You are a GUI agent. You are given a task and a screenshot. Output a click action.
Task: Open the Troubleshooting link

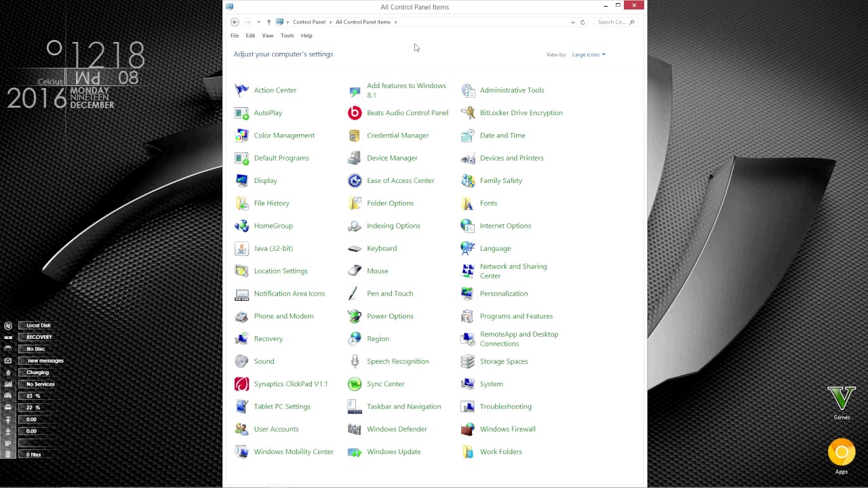(x=505, y=407)
